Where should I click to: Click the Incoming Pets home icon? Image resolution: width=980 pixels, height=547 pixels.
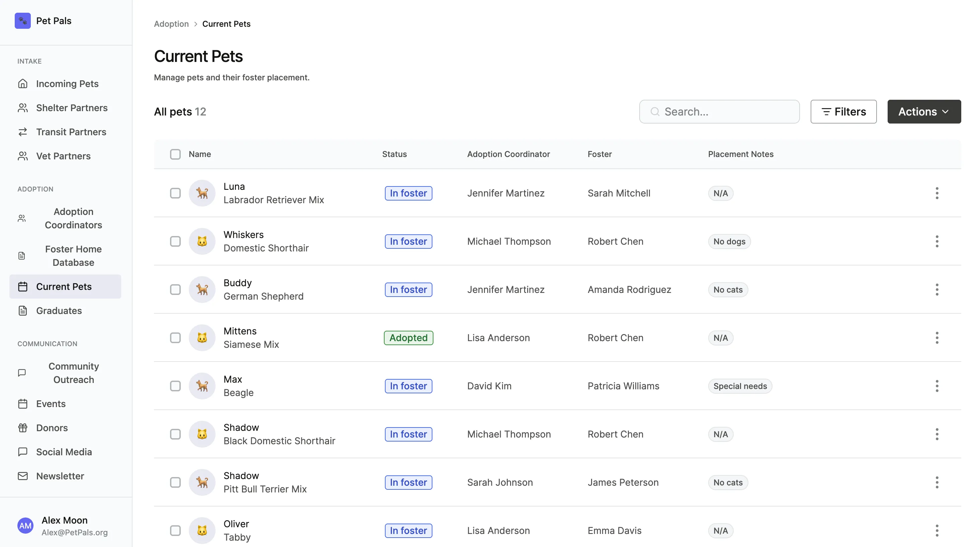(23, 84)
